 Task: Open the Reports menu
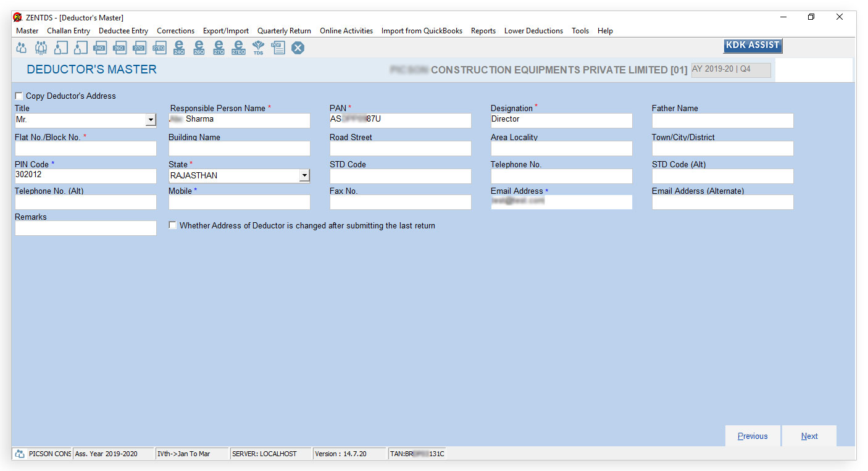[483, 31]
